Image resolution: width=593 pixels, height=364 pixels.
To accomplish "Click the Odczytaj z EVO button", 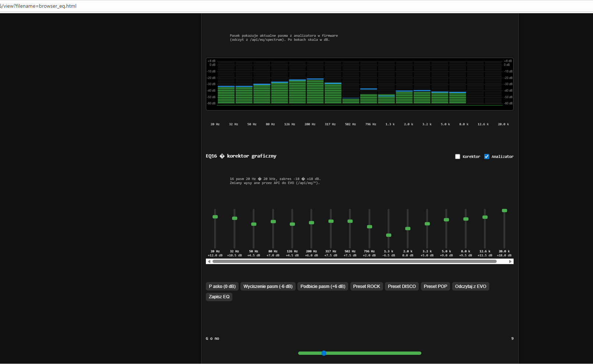I will [471, 286].
